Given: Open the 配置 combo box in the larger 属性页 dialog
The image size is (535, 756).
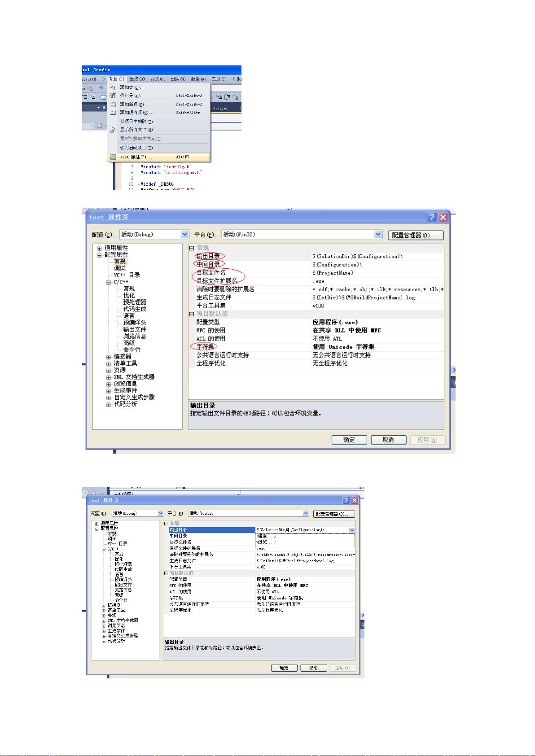Looking at the screenshot, I should [154, 235].
